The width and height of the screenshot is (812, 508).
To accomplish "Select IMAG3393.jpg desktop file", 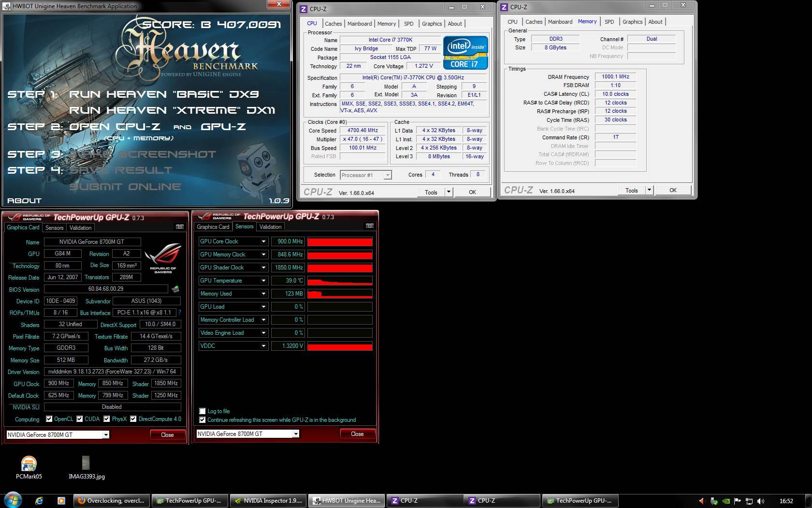I will tap(87, 467).
